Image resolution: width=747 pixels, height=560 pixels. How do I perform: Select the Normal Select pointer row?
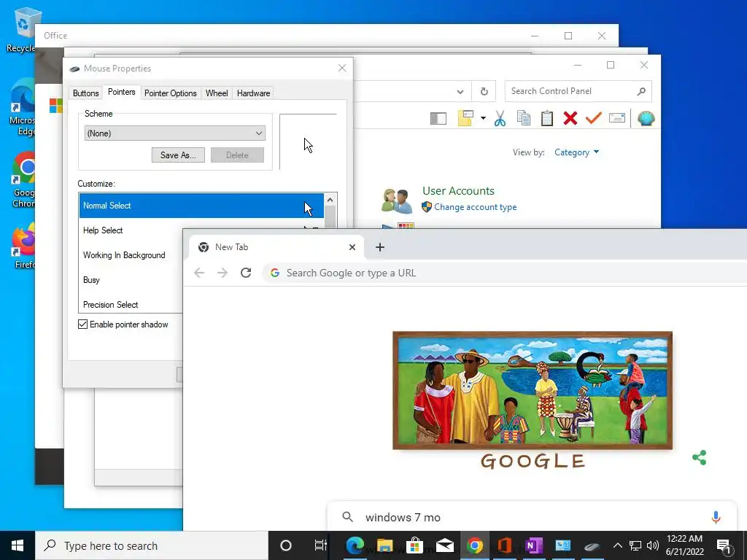coord(201,206)
